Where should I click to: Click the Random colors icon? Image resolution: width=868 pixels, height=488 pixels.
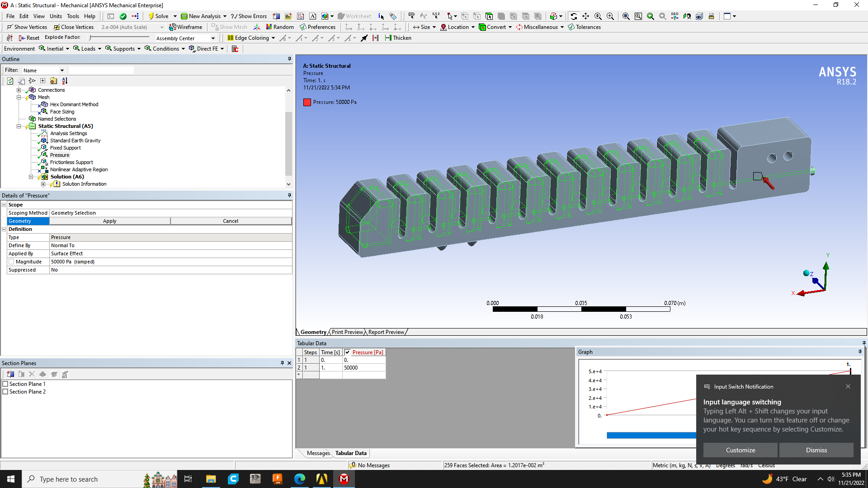click(x=269, y=27)
